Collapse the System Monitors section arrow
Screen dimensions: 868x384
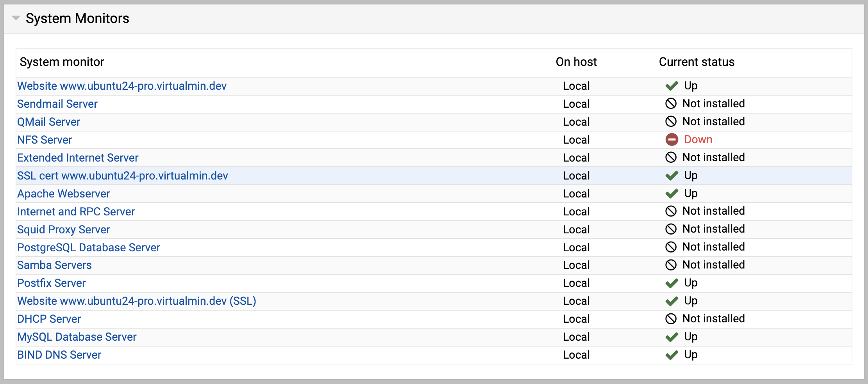click(x=16, y=18)
